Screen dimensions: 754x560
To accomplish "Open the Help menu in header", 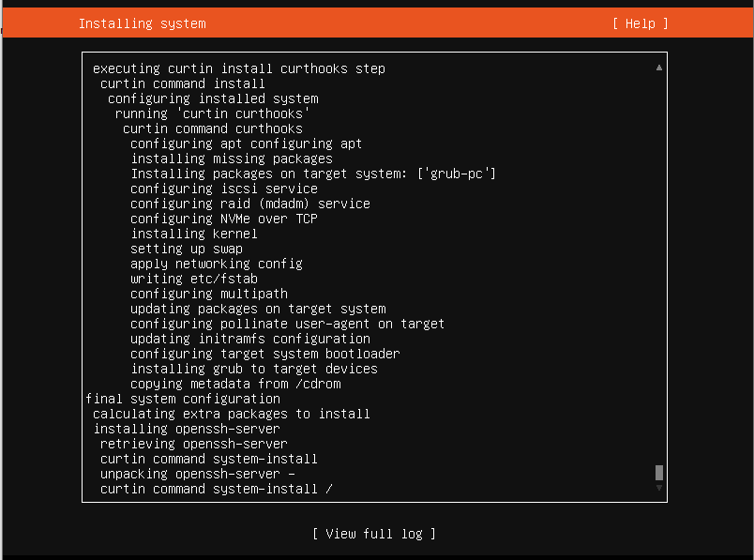I will [x=641, y=23].
